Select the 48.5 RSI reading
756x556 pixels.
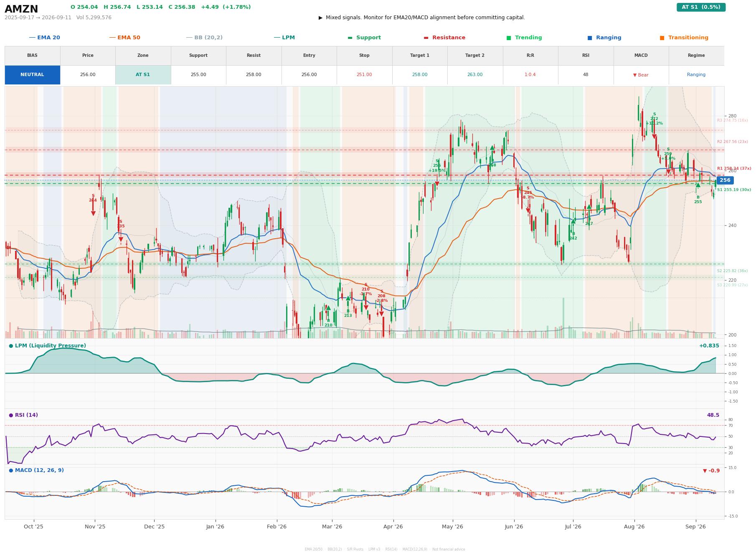coord(713,415)
